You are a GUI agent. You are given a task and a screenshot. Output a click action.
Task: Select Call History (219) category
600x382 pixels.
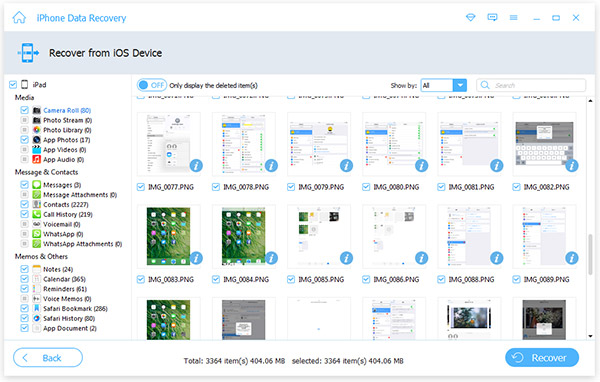click(x=68, y=214)
